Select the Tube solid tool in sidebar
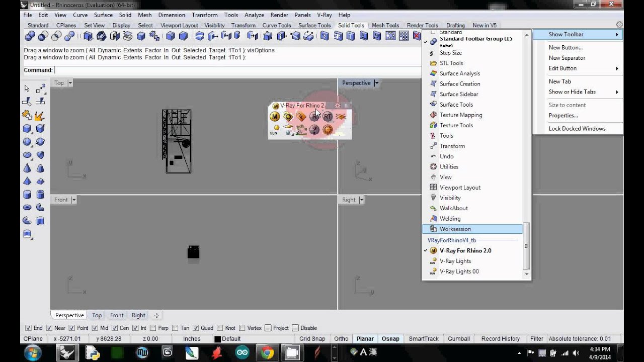This screenshot has height=362, width=644. [x=40, y=195]
